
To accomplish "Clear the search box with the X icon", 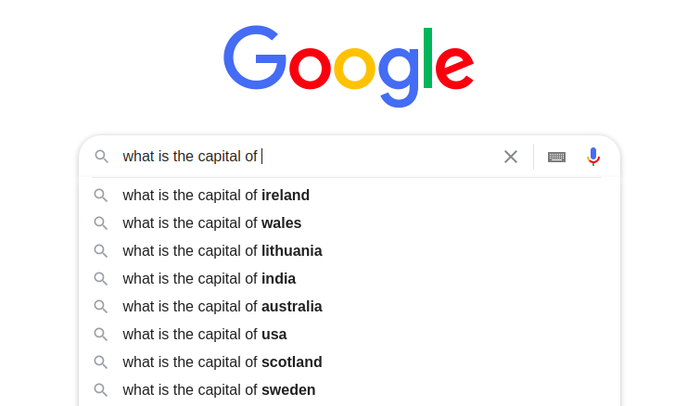I will pos(511,157).
